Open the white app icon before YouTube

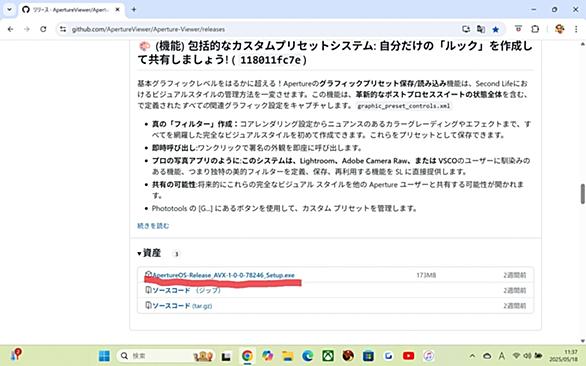coord(388,356)
